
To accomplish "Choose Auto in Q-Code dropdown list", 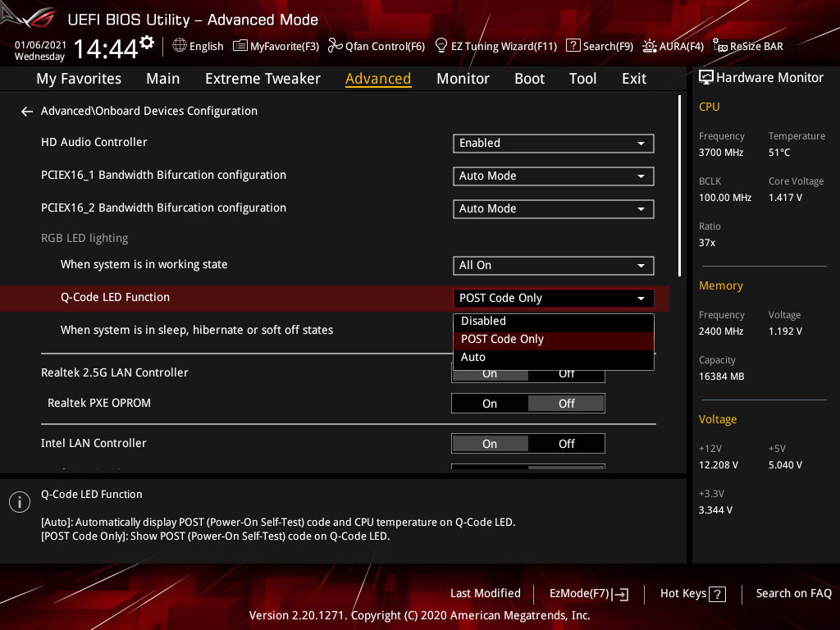I will pos(554,358).
